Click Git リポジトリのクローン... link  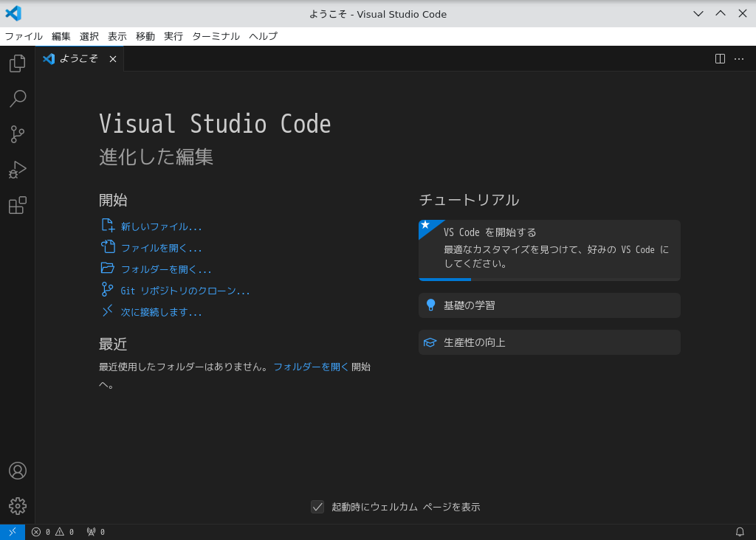click(185, 291)
